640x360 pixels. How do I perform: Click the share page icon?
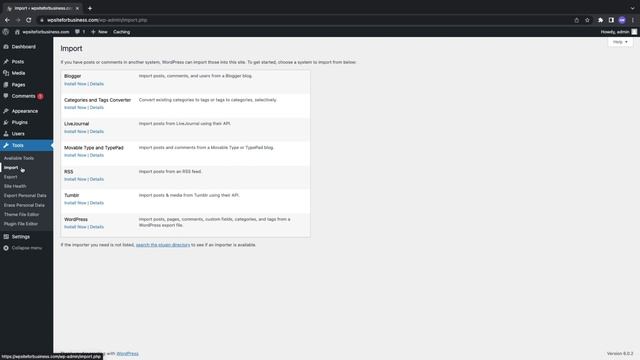tap(577, 20)
